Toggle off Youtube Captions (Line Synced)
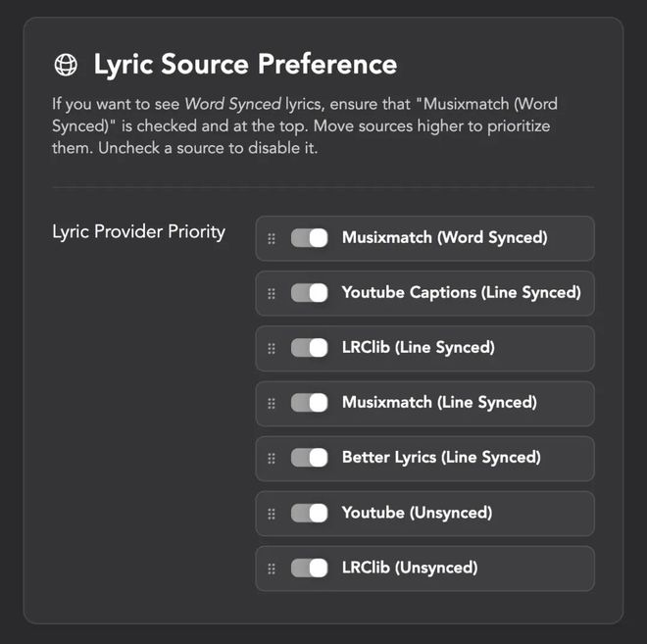 309,293
